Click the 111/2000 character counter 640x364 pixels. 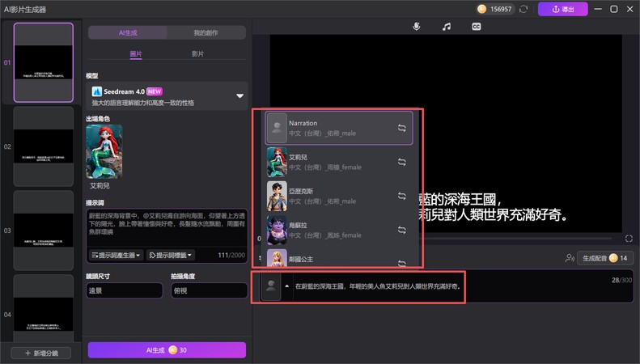[x=231, y=255]
